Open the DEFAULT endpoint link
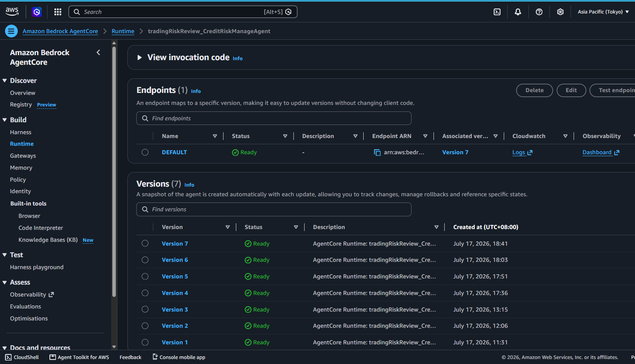This screenshot has height=364, width=635. click(174, 152)
